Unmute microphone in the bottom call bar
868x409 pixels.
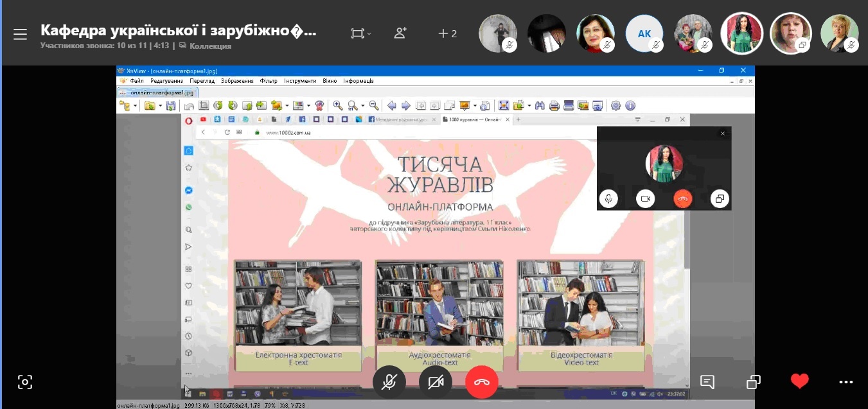[389, 382]
